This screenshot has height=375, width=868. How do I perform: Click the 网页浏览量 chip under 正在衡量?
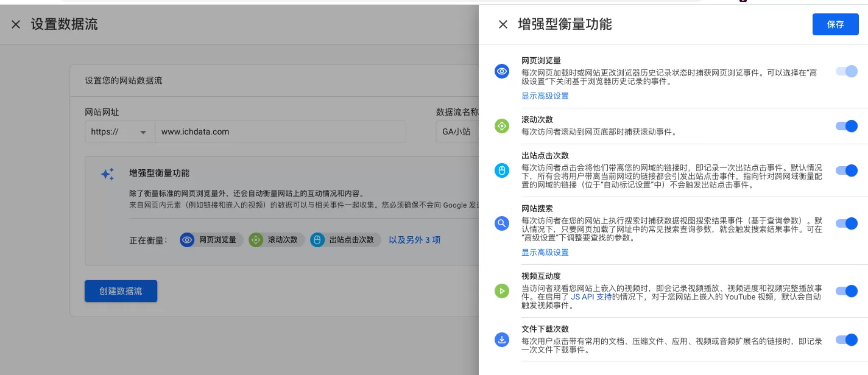tap(211, 240)
